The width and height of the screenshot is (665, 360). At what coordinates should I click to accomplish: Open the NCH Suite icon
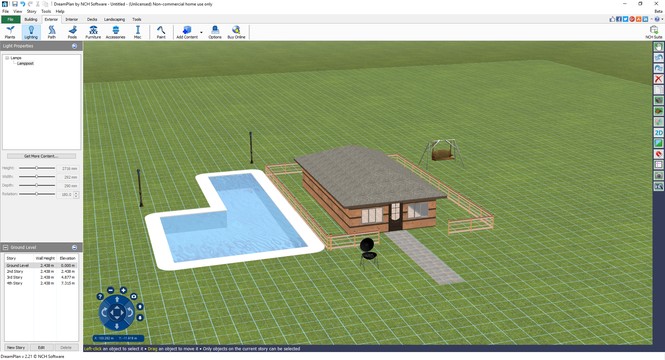tap(654, 32)
